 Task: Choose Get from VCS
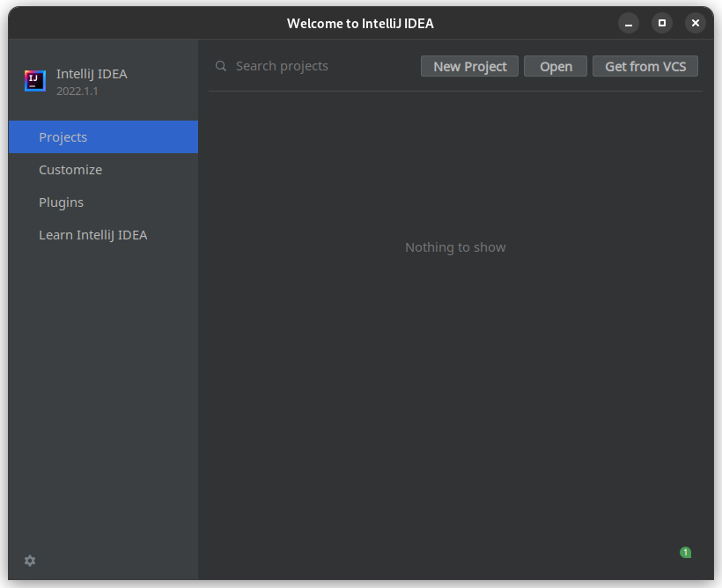[x=645, y=66]
